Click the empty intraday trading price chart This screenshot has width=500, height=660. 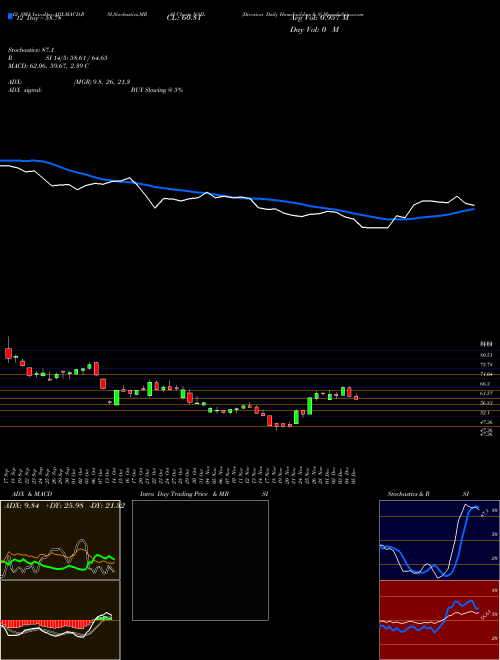200,560
